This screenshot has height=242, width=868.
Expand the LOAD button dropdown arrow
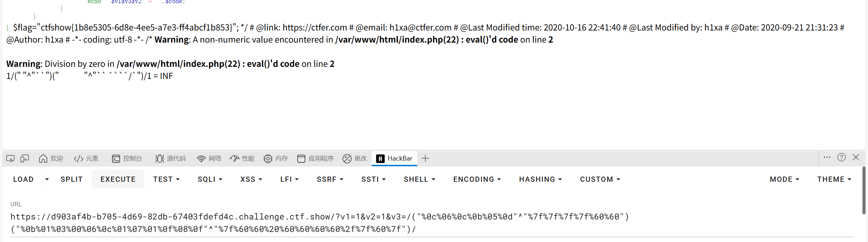(47, 179)
